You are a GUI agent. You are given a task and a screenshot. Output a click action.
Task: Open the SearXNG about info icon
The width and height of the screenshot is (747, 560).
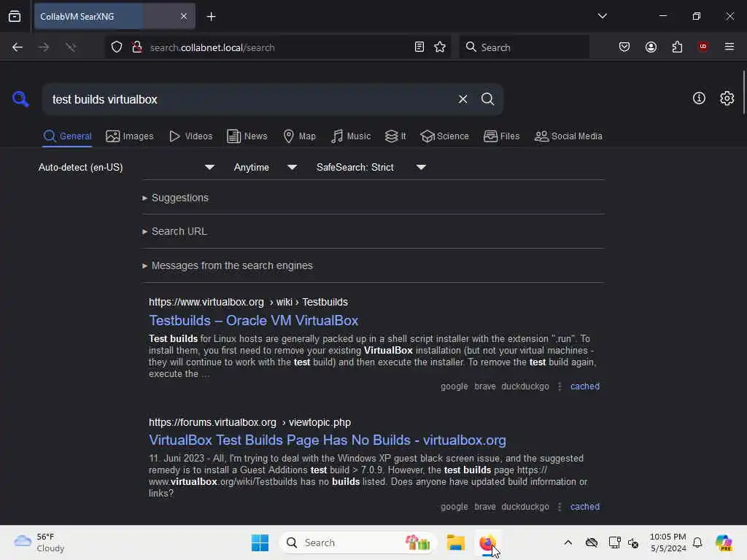pos(699,98)
